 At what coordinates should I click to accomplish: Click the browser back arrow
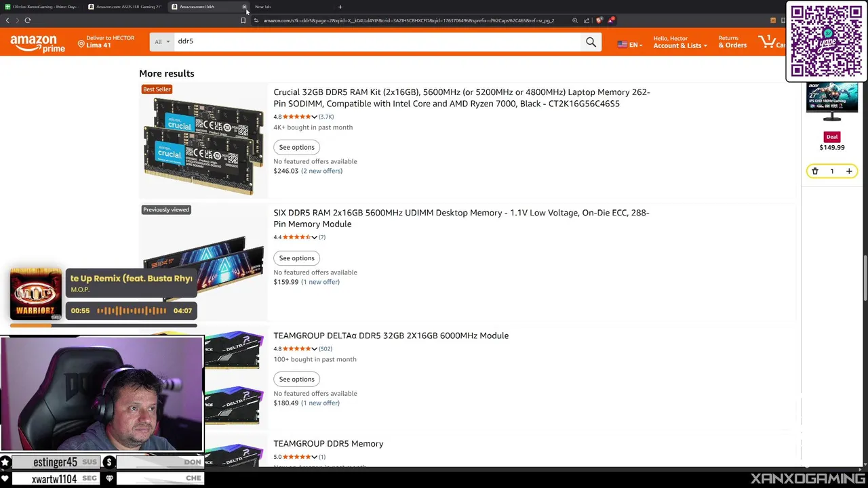(x=7, y=20)
